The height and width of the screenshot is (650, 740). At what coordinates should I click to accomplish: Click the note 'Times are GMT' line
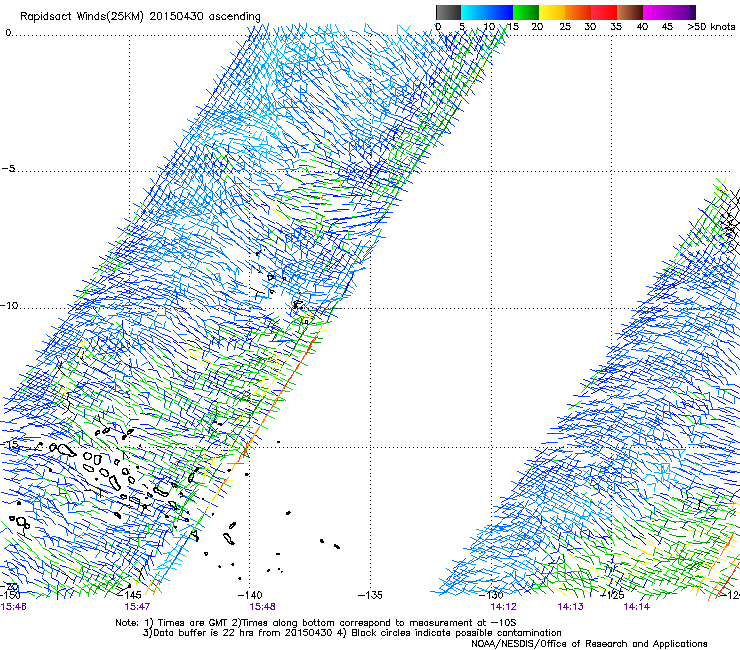316,623
